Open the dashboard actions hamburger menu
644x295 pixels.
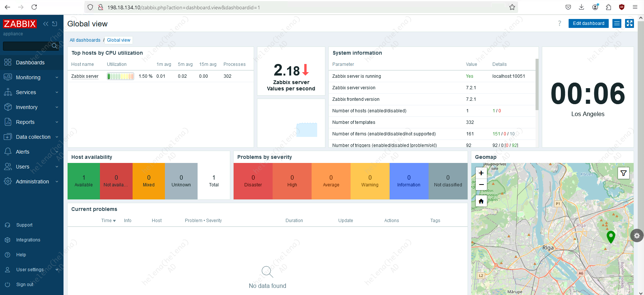coord(617,23)
